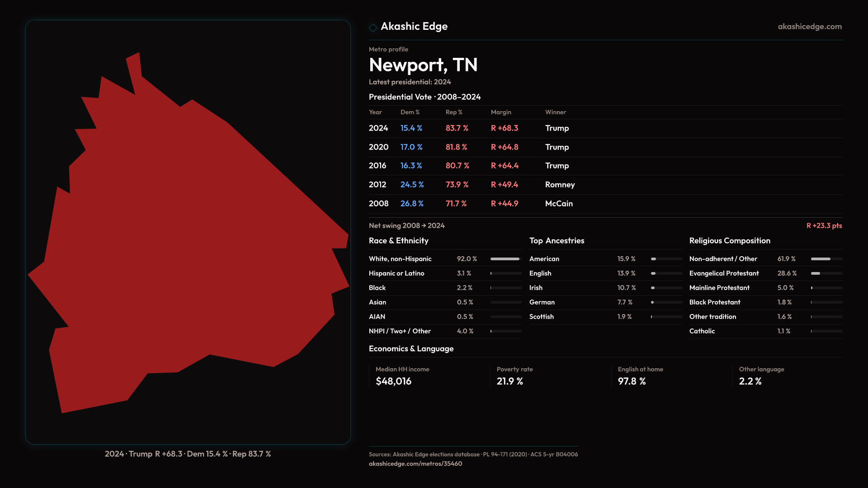Click the Top Ancestries section heading
Image resolution: width=868 pixels, height=488 pixels.
click(557, 241)
